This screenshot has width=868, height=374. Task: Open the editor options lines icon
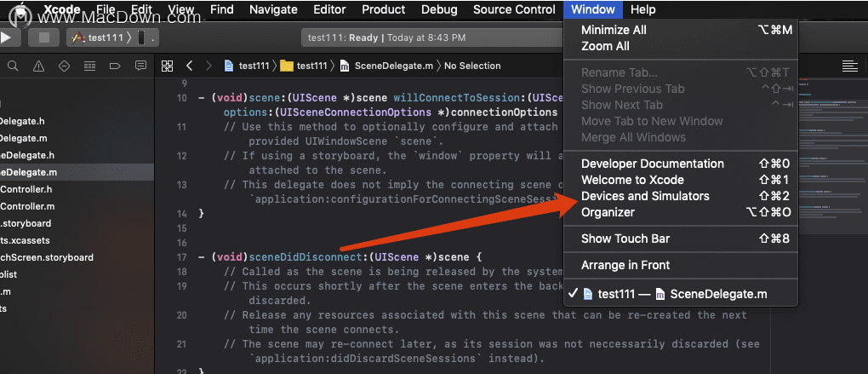850,66
